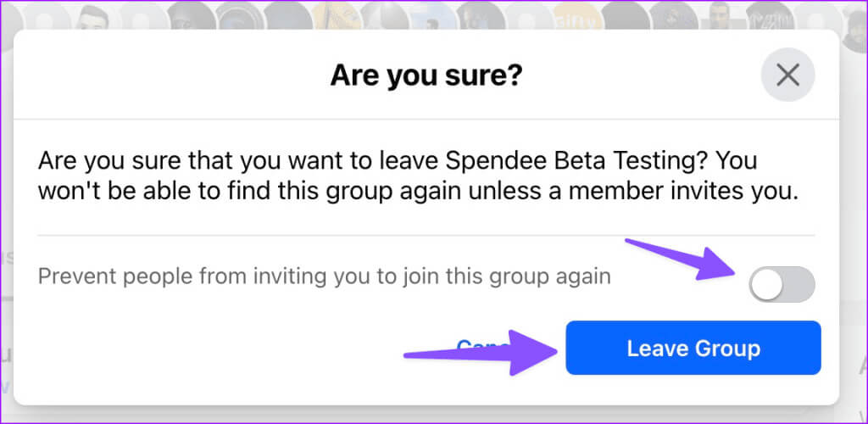Viewport: 868px width, 424px height.
Task: Select the plain dark gray avatar after 'Fifty'
Action: point(625,15)
